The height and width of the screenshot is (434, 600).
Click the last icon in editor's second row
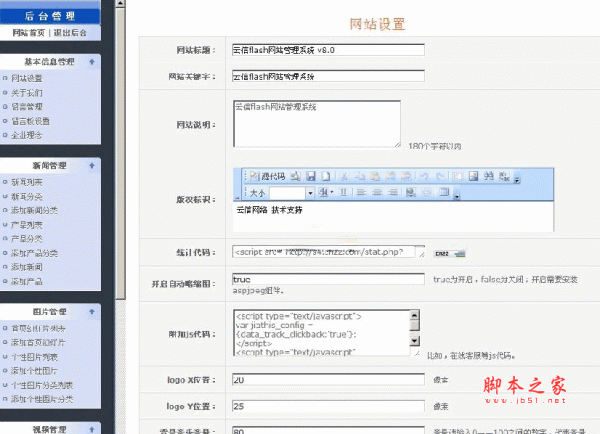tap(444, 192)
